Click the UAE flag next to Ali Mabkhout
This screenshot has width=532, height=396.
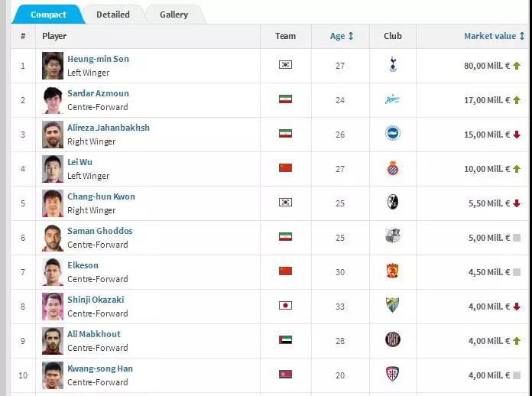click(x=285, y=340)
